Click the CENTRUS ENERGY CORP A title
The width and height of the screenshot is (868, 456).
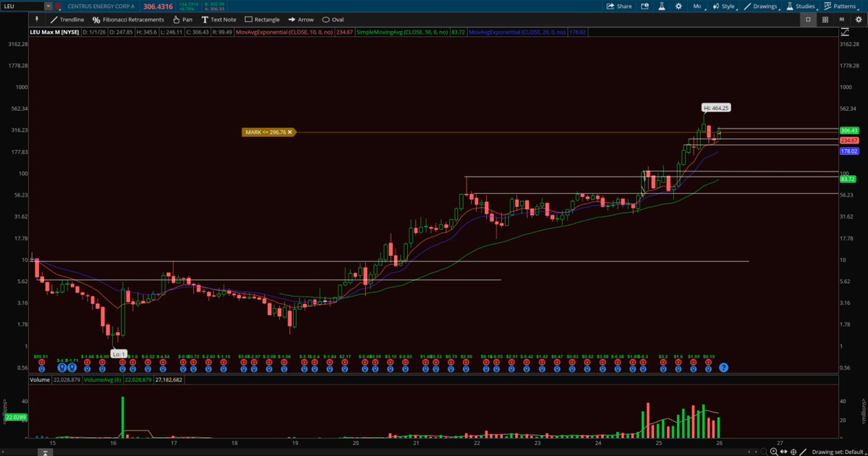click(101, 6)
